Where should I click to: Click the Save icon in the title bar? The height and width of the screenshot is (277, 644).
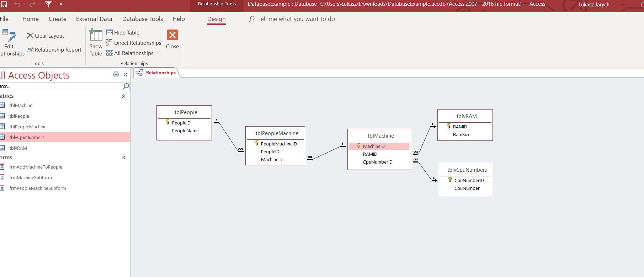(4, 4)
